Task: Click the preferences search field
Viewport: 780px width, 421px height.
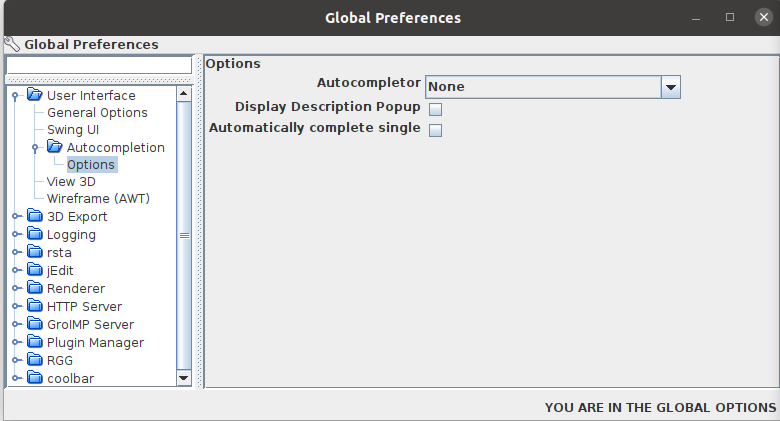Action: [x=98, y=65]
